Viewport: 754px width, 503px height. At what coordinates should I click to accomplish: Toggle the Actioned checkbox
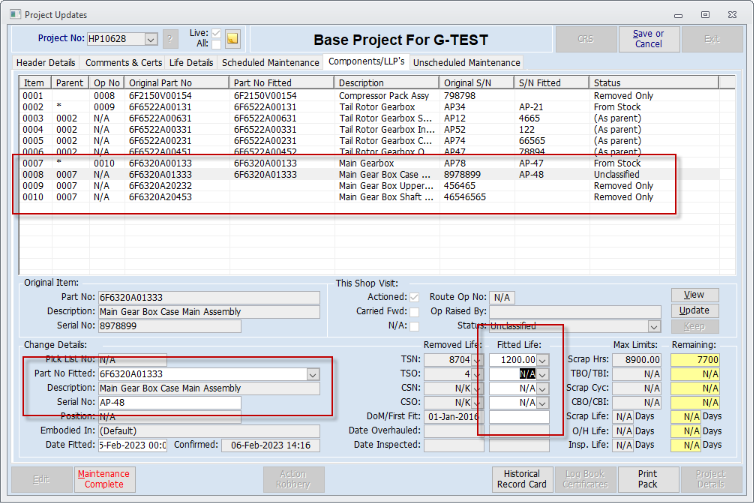[x=414, y=297]
